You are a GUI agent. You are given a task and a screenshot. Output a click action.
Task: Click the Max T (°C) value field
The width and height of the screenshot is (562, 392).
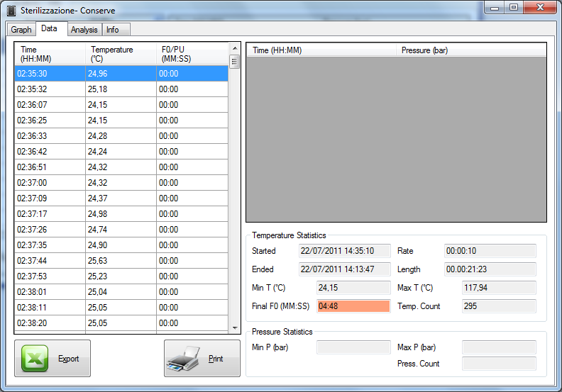499,288
